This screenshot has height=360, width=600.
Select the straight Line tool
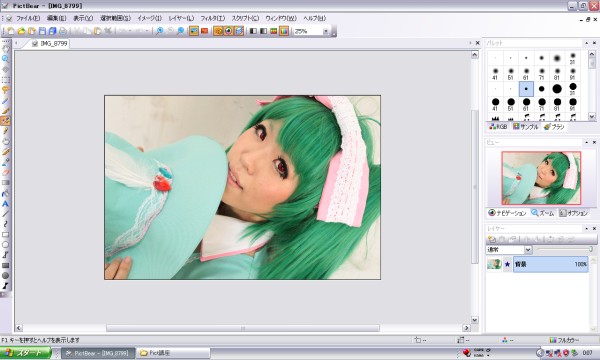pos(5,214)
